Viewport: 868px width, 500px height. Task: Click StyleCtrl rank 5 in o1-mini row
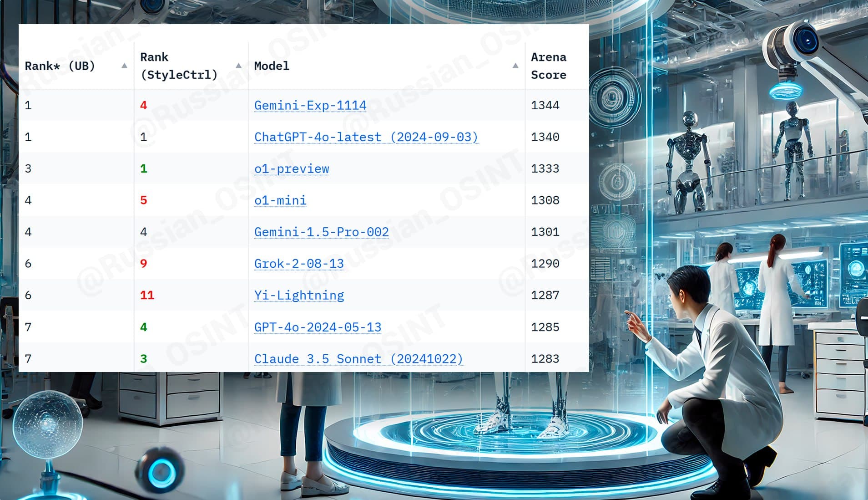144,200
